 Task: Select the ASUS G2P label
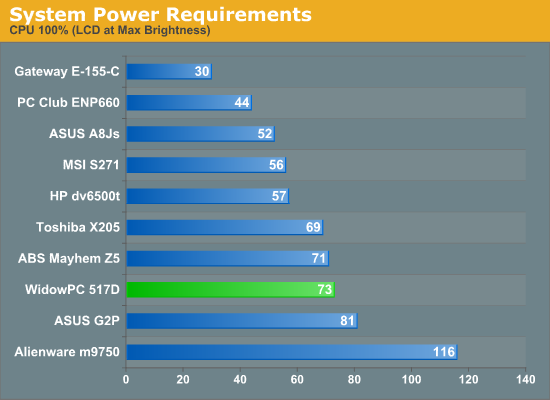(87, 321)
